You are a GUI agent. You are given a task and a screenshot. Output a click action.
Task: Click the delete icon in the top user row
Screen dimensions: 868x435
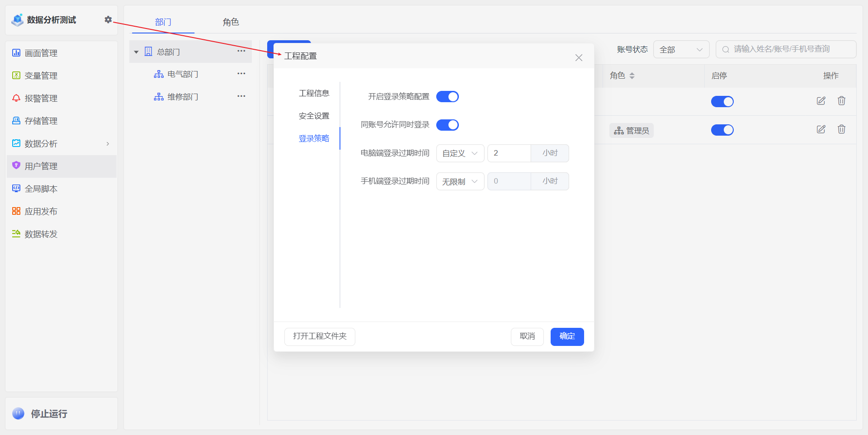pyautogui.click(x=841, y=101)
